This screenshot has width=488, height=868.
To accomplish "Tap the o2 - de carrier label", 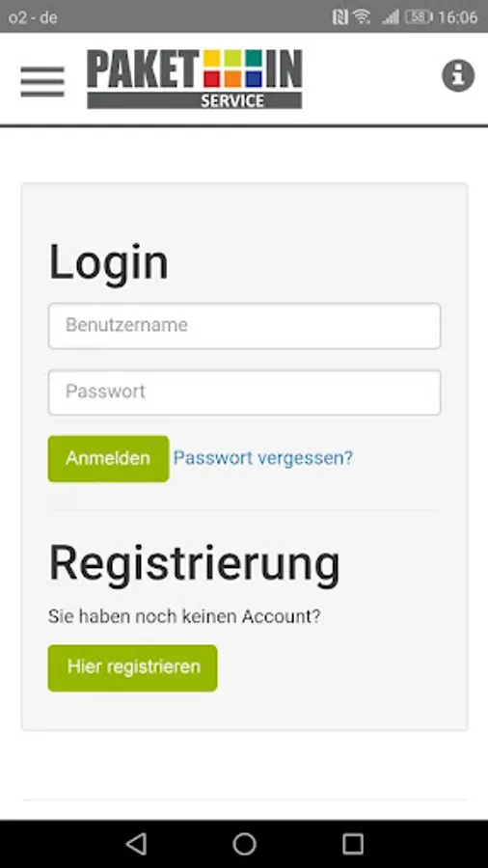I will [33, 17].
